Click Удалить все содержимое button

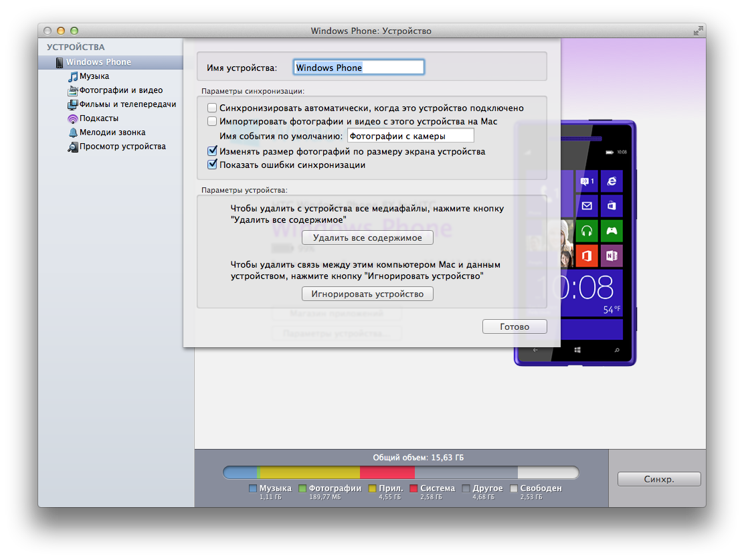pyautogui.click(x=367, y=238)
